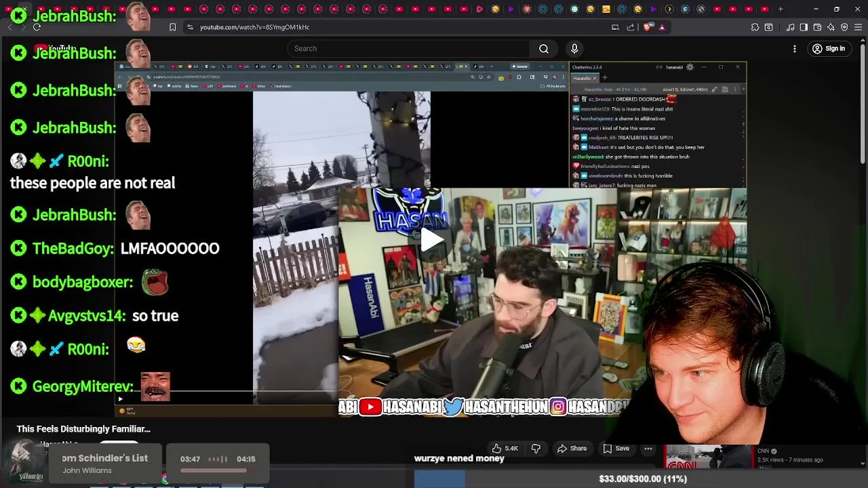
Task: Click the YouTube search magnifier button
Action: point(544,49)
